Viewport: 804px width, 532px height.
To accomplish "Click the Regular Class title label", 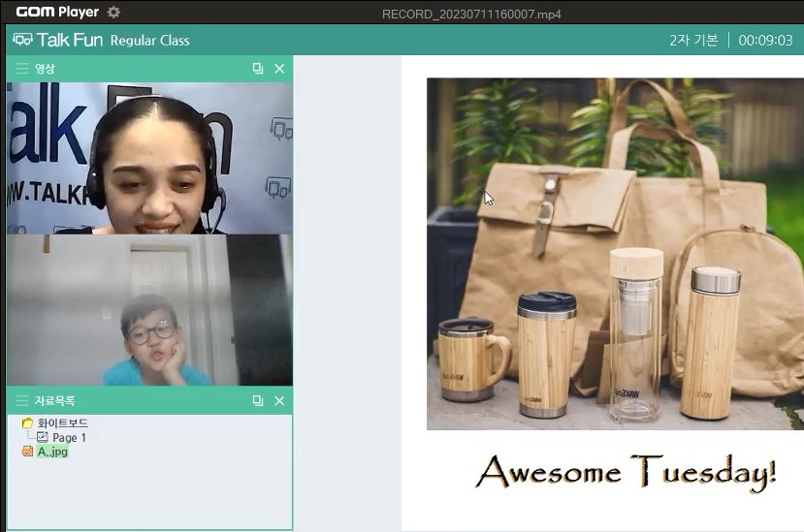I will coord(149,41).
